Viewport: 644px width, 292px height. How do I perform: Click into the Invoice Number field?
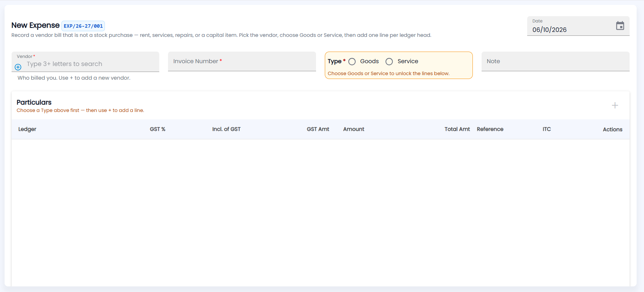pyautogui.click(x=242, y=61)
